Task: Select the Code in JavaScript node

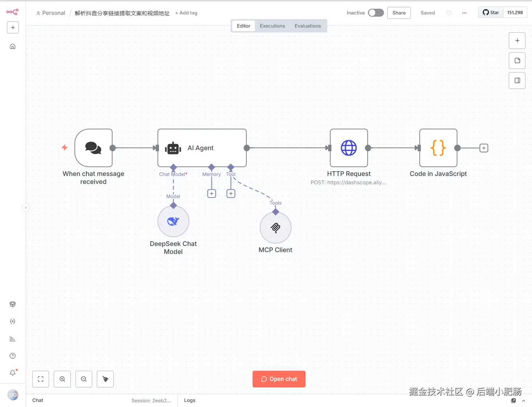Action: [438, 148]
